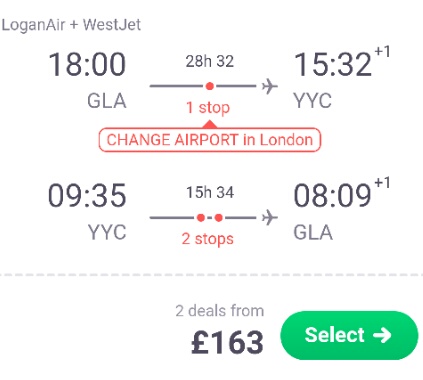Click the '2 deals from' text
Screen dimensions: 423x380
coord(220,311)
